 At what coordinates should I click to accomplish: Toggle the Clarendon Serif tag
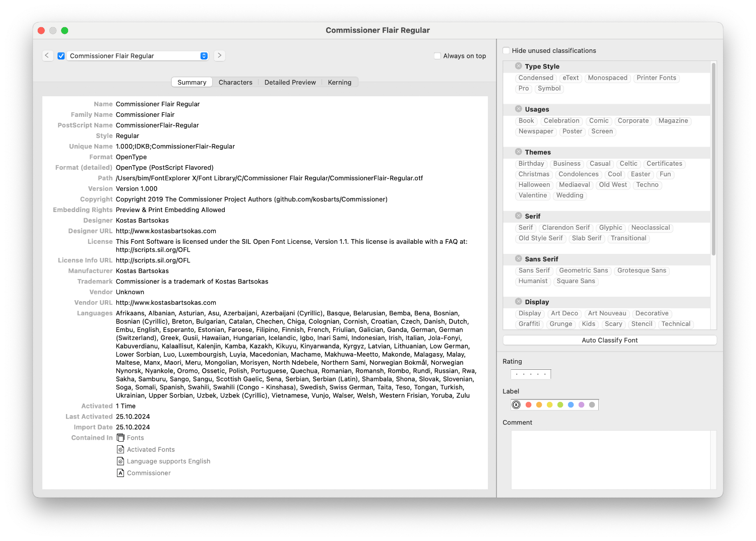566,228
